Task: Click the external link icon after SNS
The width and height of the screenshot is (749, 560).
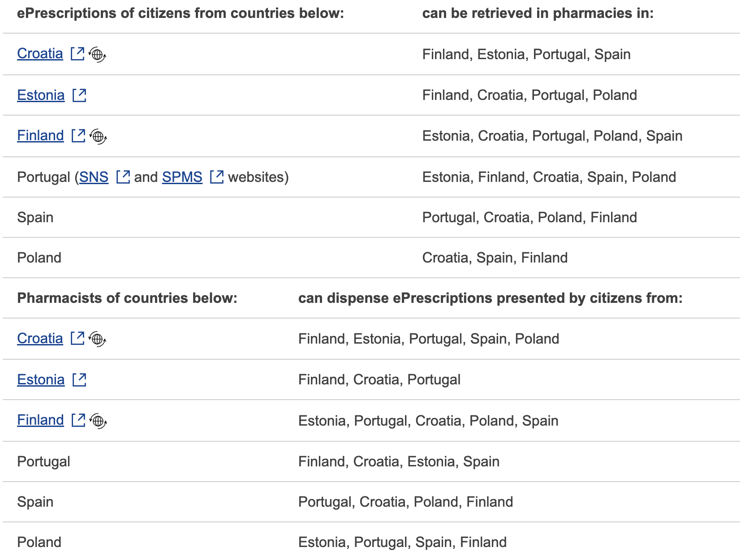Action: click(x=123, y=177)
